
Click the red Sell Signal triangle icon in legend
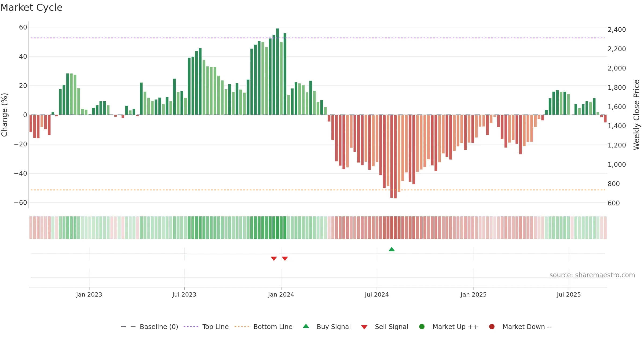tap(364, 327)
